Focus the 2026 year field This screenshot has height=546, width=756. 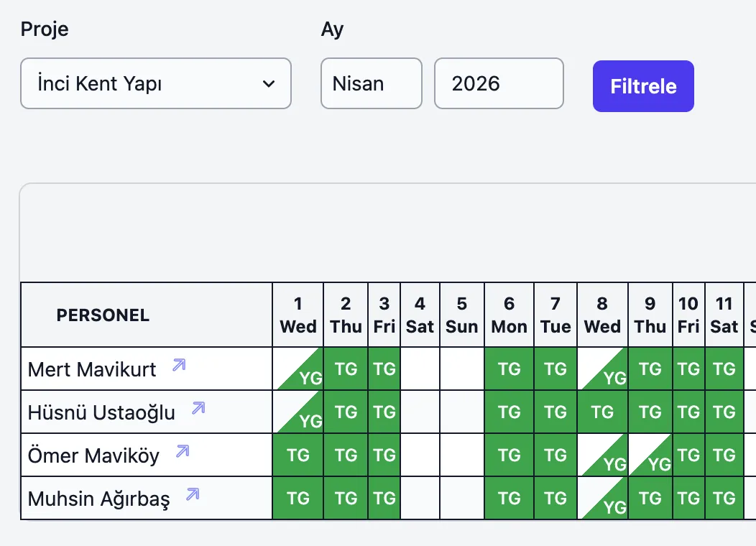point(499,83)
